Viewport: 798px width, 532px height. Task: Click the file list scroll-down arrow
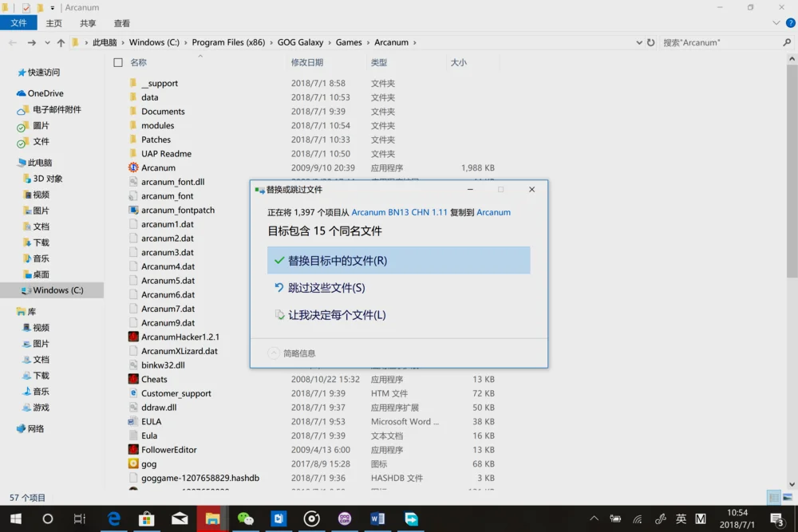click(x=792, y=485)
